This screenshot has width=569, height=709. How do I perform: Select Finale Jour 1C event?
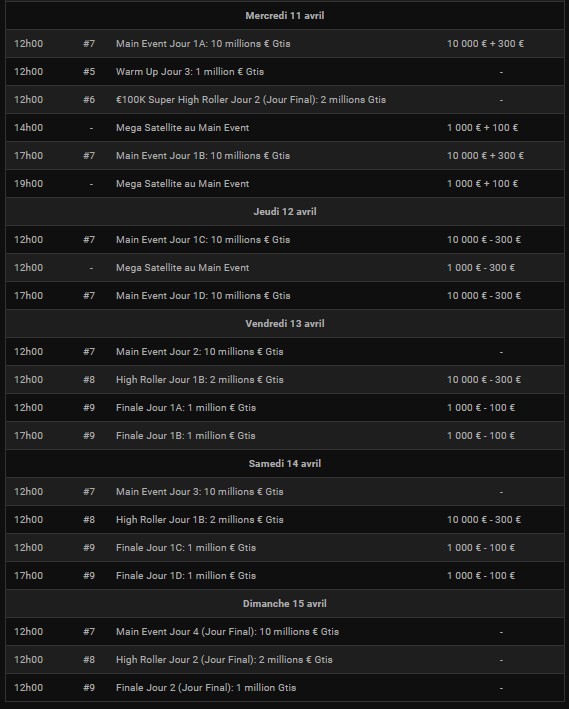pos(284,548)
